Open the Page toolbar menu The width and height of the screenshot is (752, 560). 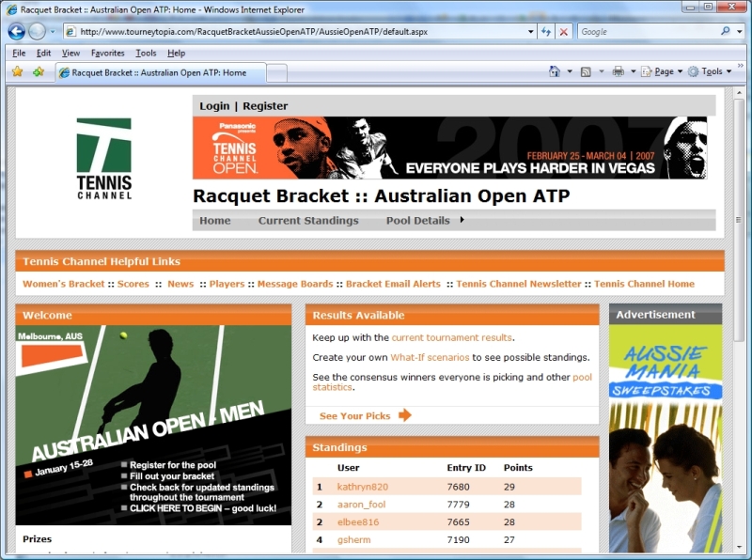coord(662,71)
